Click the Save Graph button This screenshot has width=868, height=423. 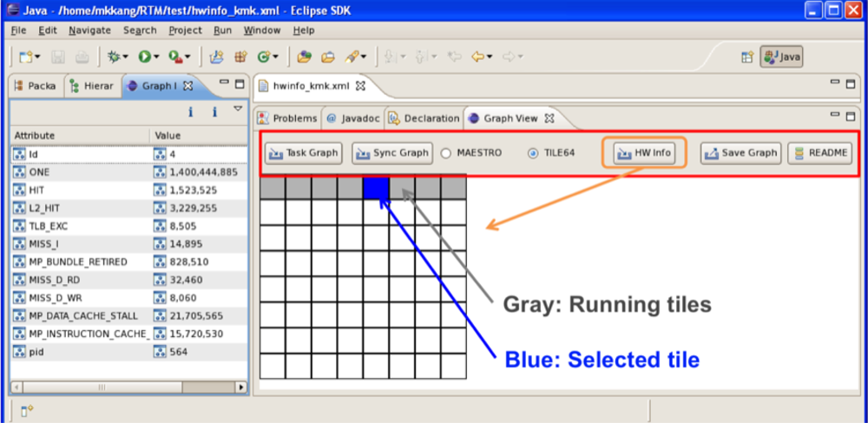click(741, 154)
